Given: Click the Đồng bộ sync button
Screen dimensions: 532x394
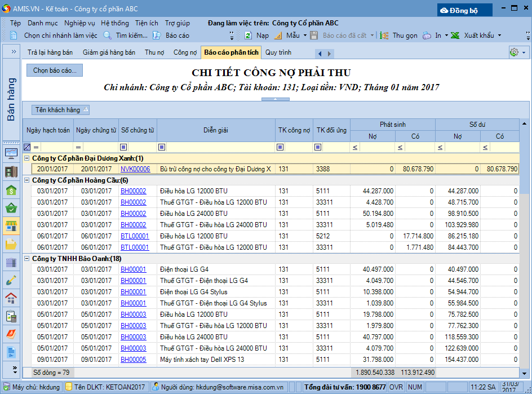Looking at the screenshot, I should tap(464, 10).
